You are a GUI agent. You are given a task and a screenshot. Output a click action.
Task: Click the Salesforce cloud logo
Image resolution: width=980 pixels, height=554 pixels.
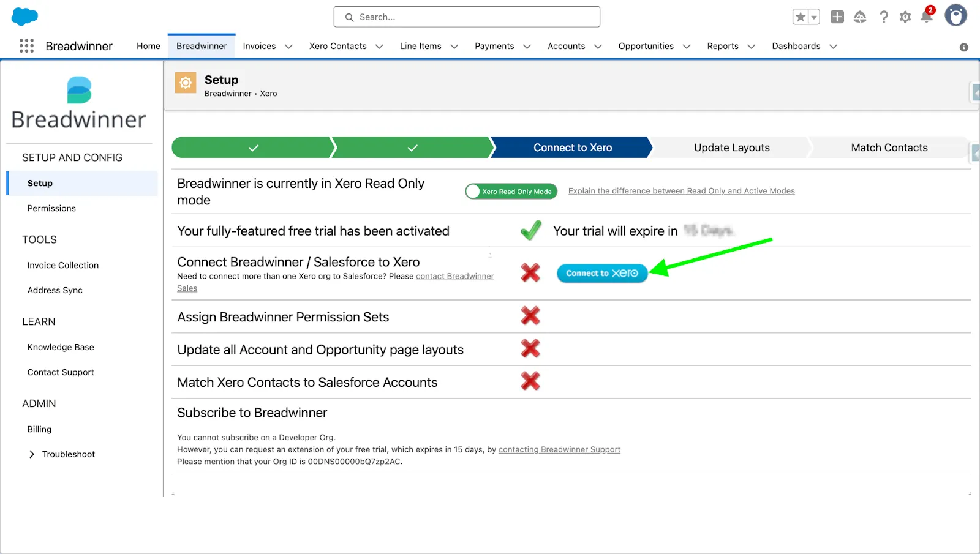click(24, 17)
